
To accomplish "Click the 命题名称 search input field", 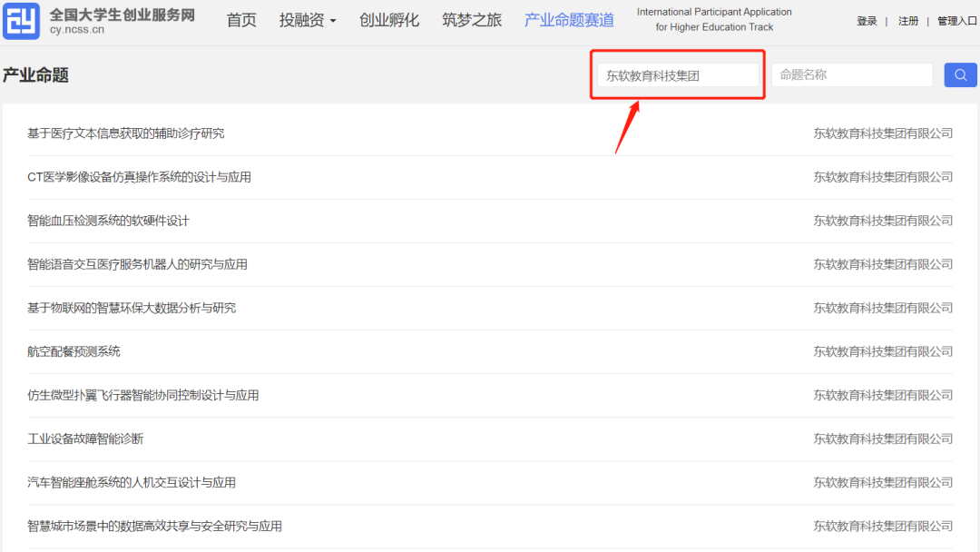I will (851, 75).
